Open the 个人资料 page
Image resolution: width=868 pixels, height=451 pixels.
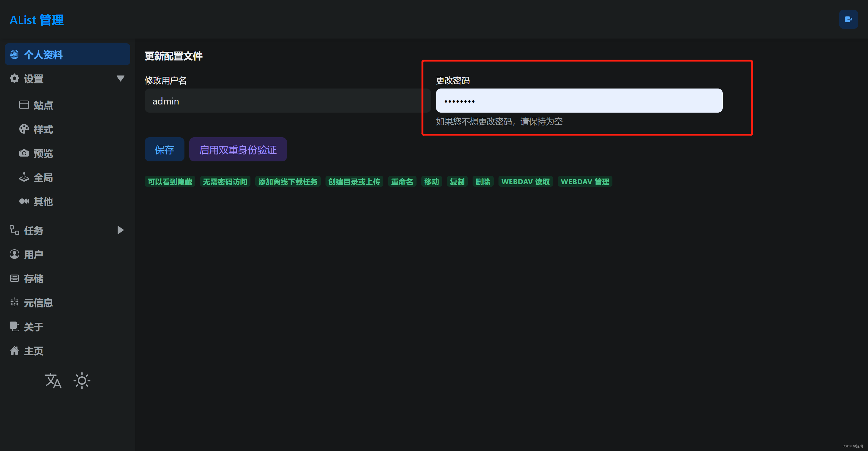coord(68,54)
